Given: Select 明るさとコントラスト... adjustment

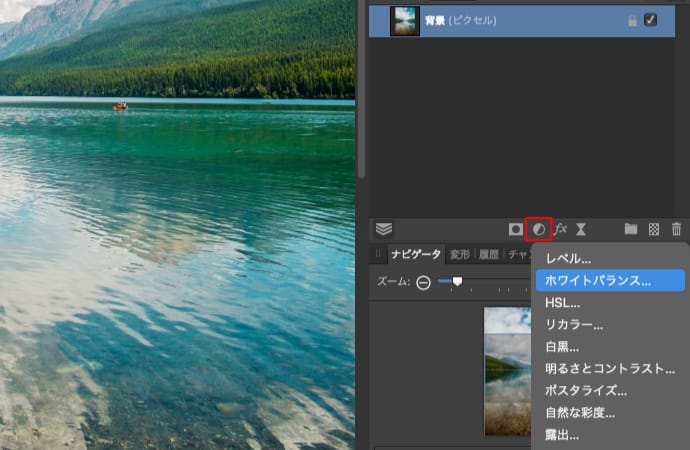Looking at the screenshot, I should click(610, 369).
